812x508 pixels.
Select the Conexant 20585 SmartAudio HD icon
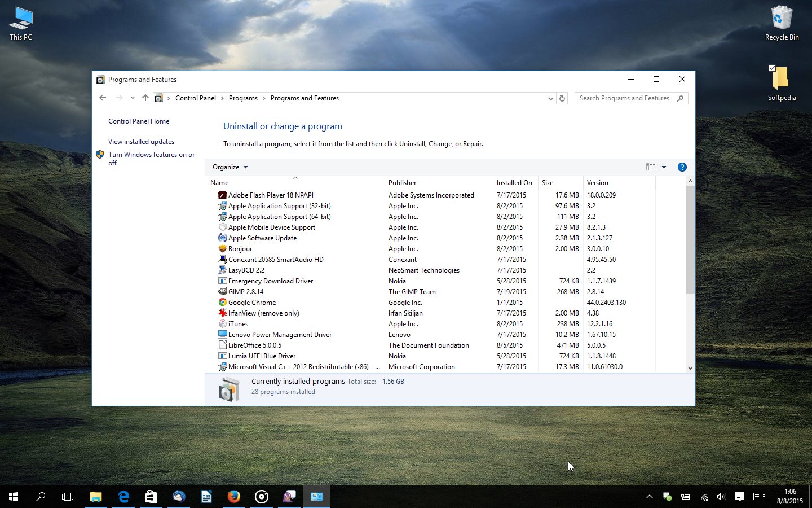pos(222,259)
